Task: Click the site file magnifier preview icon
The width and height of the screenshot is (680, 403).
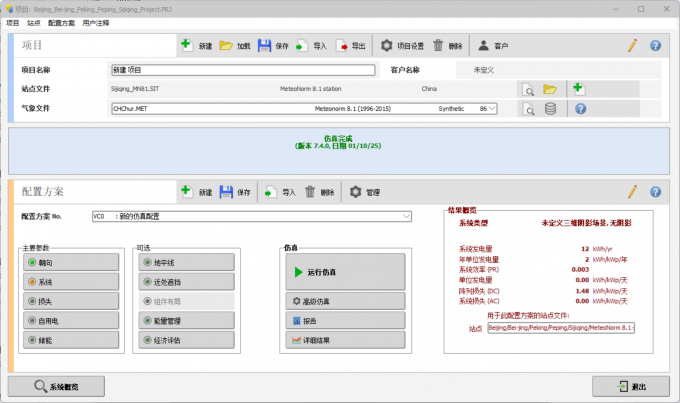Action: (x=529, y=90)
